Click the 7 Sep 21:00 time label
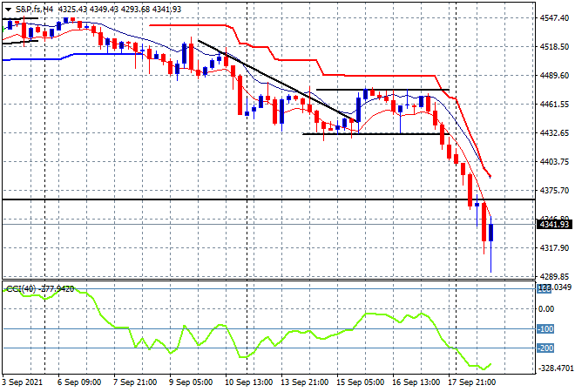The width and height of the screenshot is (575, 392). click(x=134, y=382)
